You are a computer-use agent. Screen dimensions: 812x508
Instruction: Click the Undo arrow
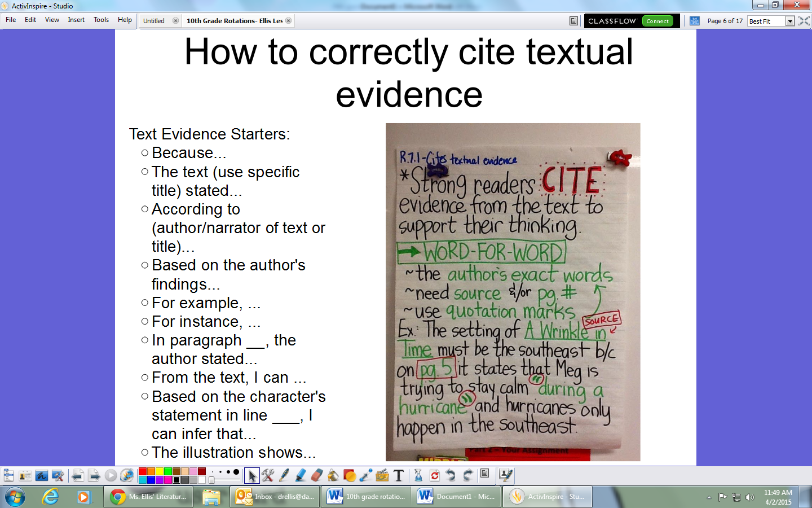pyautogui.click(x=451, y=476)
